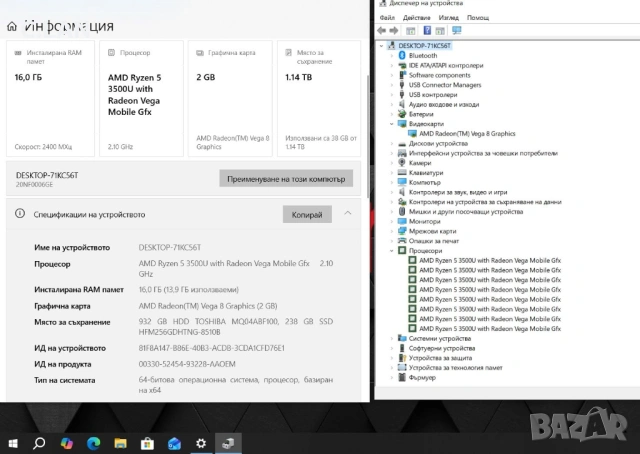Screen dimensions: 640x454
Task: Collapse the device specifications section chevron
Action: coord(348,214)
